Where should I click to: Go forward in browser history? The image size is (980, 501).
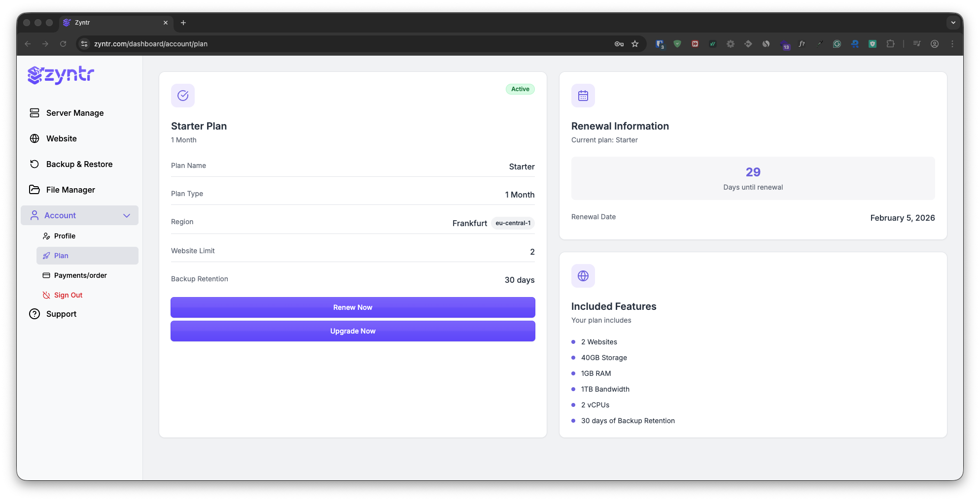45,44
